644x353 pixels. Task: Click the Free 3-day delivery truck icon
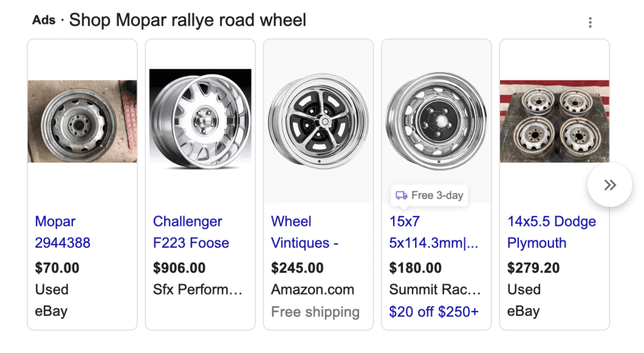(x=401, y=195)
